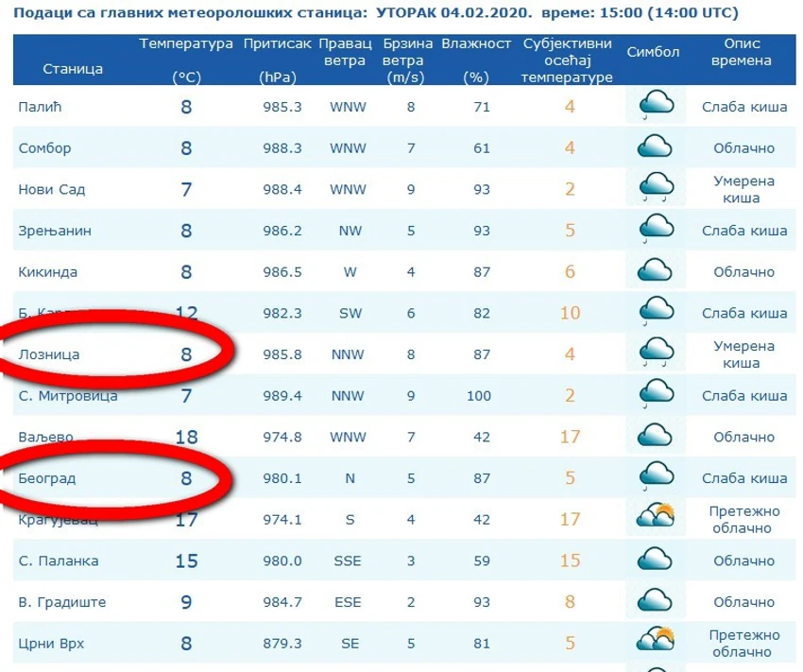The image size is (803, 672).
Task: Click the Станица column header
Action: [x=73, y=69]
